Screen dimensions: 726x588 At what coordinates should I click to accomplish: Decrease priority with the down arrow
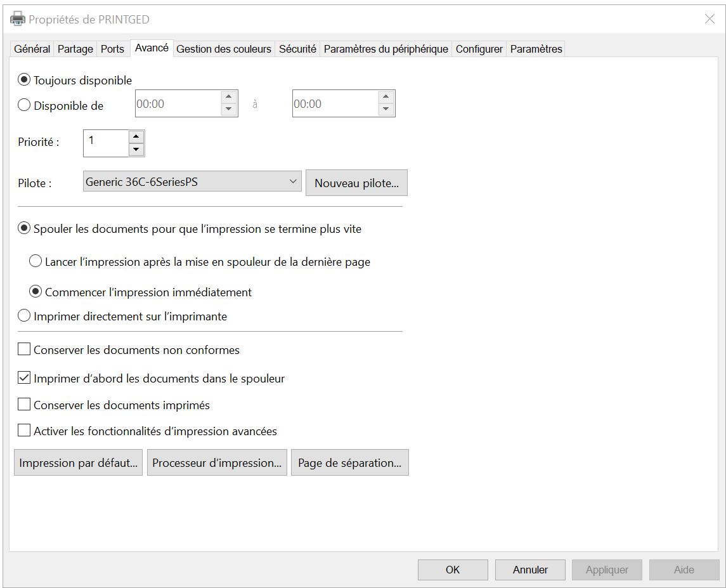tap(136, 150)
